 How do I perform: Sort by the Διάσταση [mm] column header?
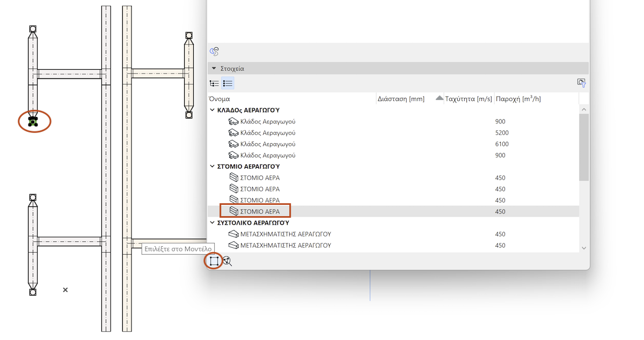coord(401,99)
